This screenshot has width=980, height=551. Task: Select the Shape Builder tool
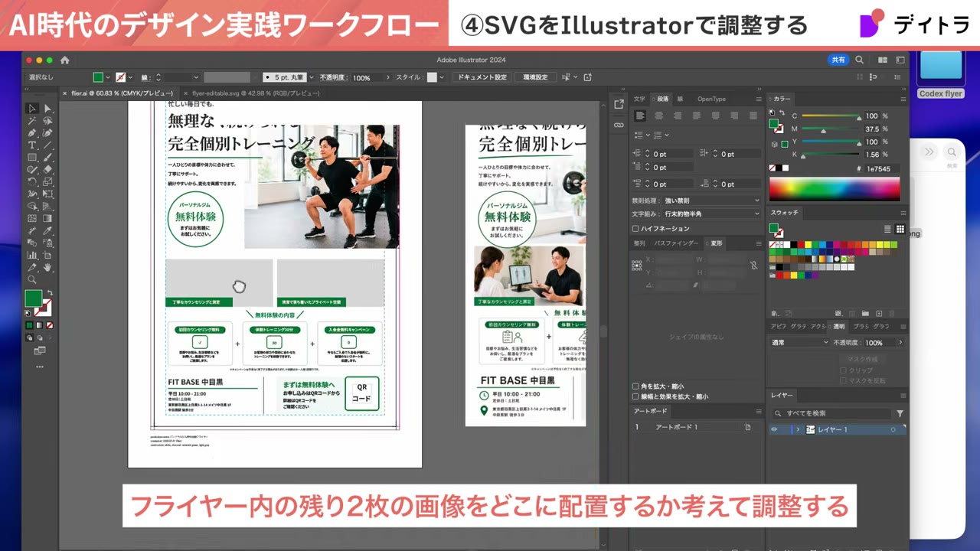[x=32, y=206]
